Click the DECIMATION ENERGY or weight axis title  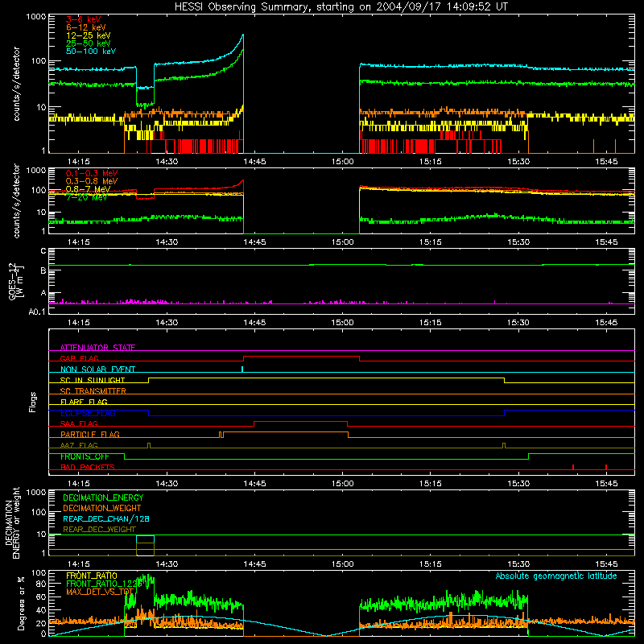[x=12, y=522]
